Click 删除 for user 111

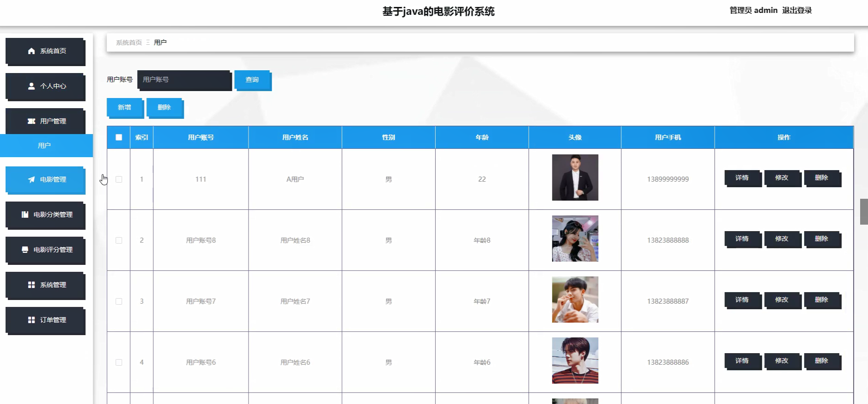(x=822, y=178)
